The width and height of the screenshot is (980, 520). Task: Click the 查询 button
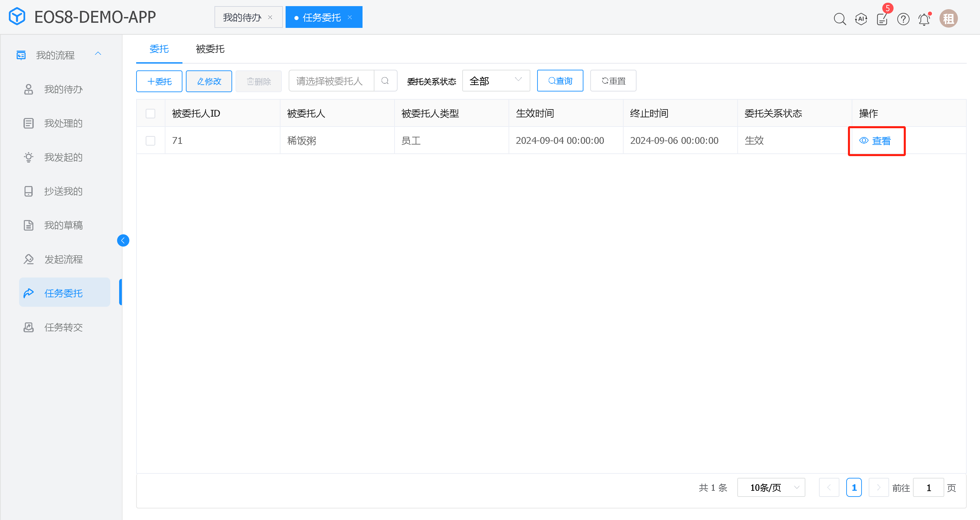coord(560,81)
